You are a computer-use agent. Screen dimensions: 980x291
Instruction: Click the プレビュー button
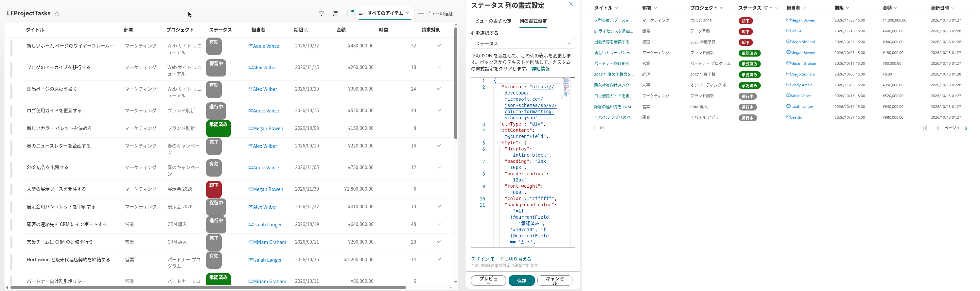click(x=488, y=281)
